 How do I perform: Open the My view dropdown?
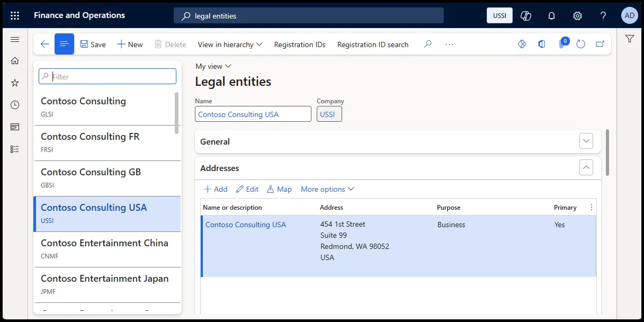coord(213,66)
